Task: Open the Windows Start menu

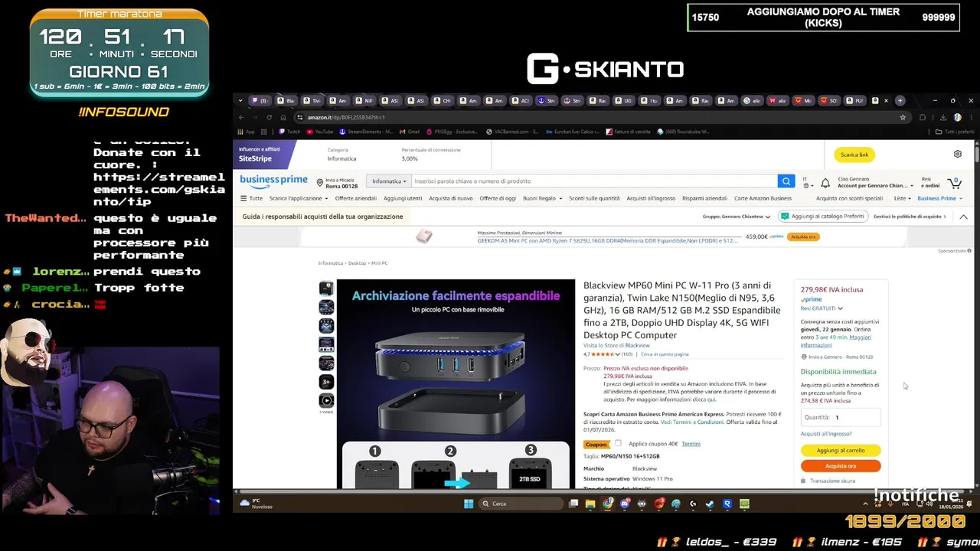Action: tap(469, 504)
